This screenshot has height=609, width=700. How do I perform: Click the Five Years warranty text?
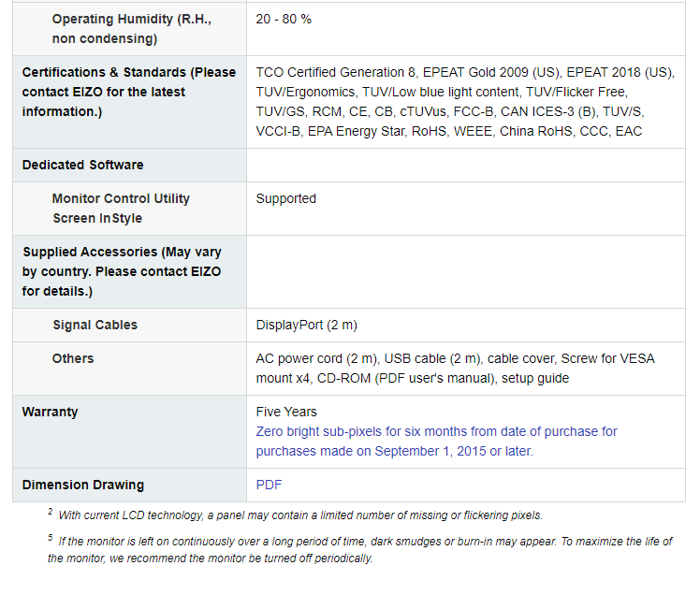pos(286,412)
